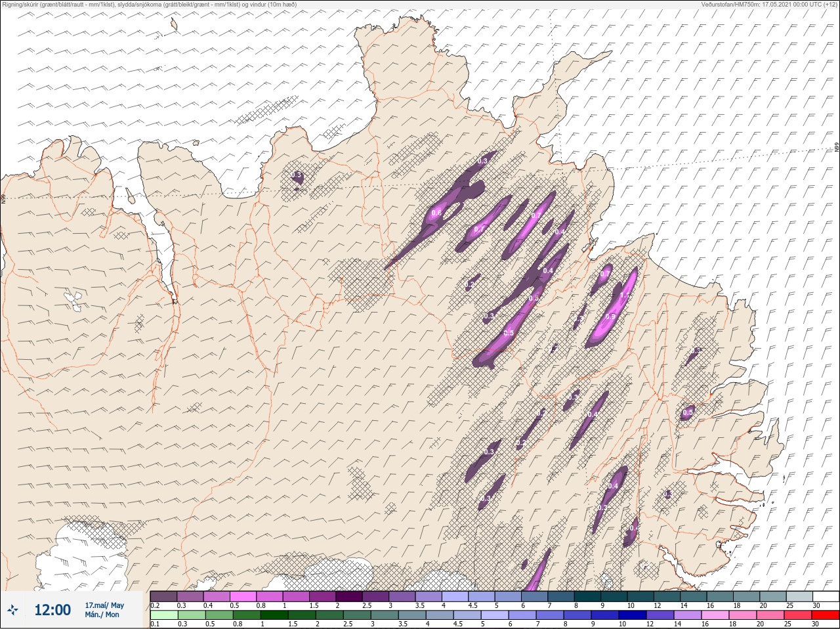Click the N99 label on the map's right edge

tap(837, 148)
